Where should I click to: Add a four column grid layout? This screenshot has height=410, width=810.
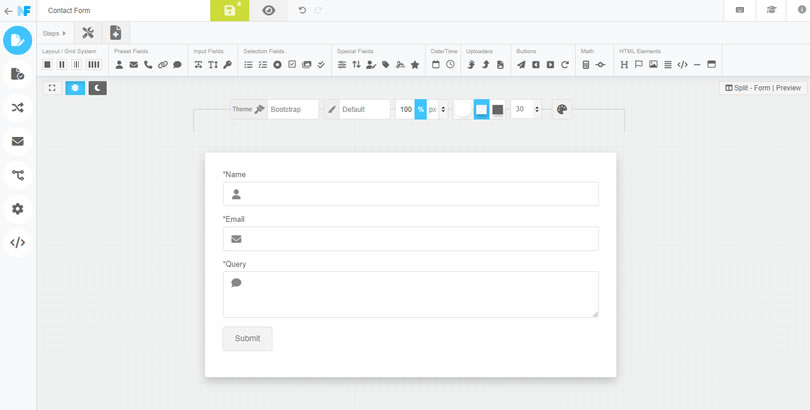(x=94, y=65)
